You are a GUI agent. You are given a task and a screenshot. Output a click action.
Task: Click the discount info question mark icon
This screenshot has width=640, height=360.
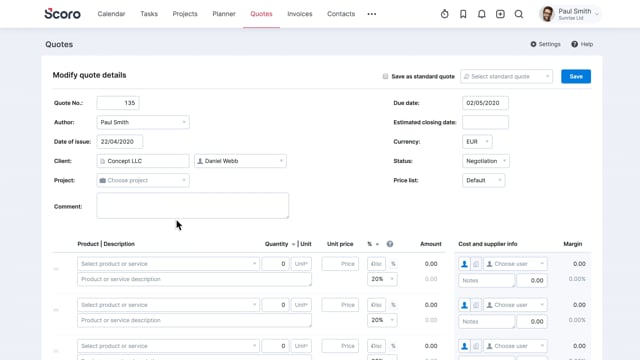point(390,244)
